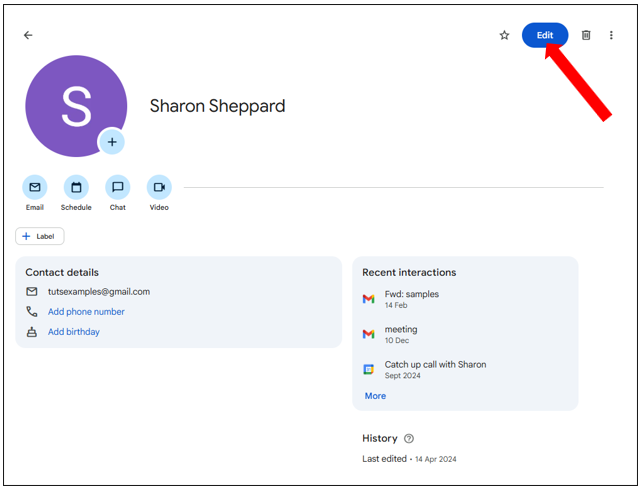
Task: Start a Video call via camera icon
Action: pos(159,187)
